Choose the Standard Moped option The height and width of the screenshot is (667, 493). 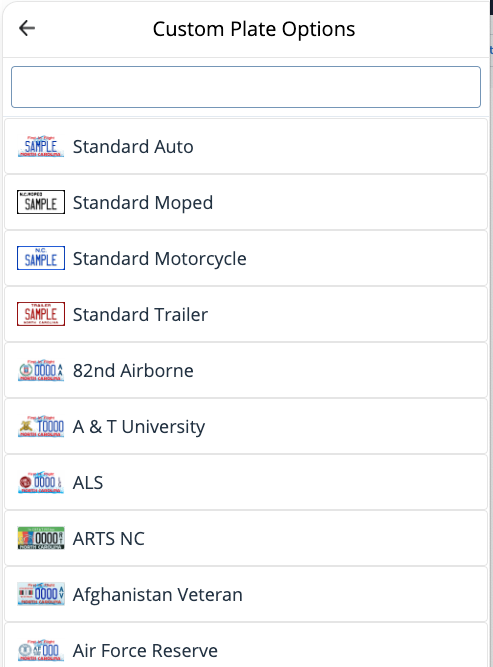[x=246, y=202]
